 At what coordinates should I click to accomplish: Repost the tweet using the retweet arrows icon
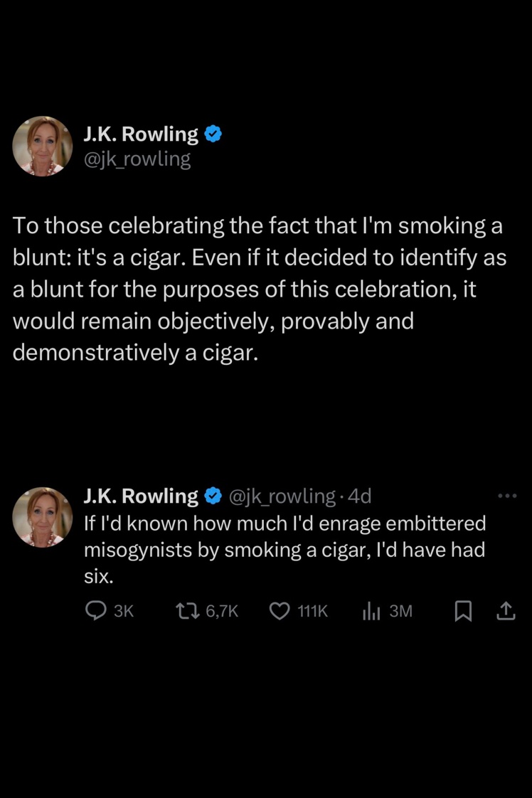click(x=186, y=611)
